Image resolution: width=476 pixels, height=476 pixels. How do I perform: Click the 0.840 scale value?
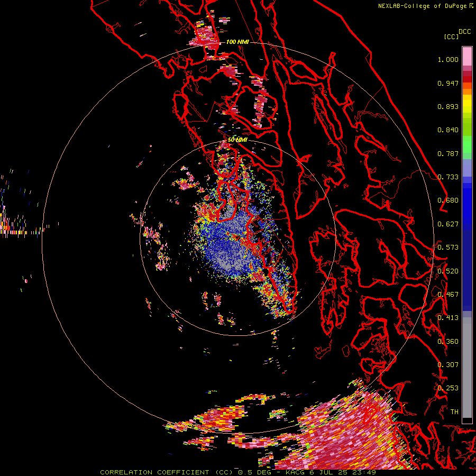point(448,130)
